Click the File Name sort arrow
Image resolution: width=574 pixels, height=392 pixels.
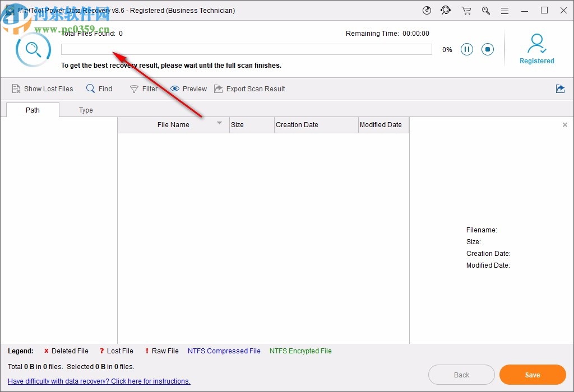coord(219,123)
